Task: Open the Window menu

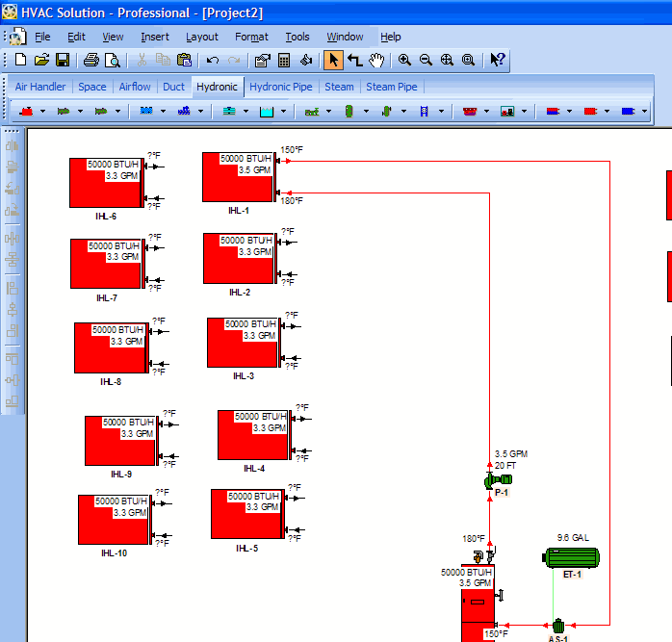Action: click(345, 37)
